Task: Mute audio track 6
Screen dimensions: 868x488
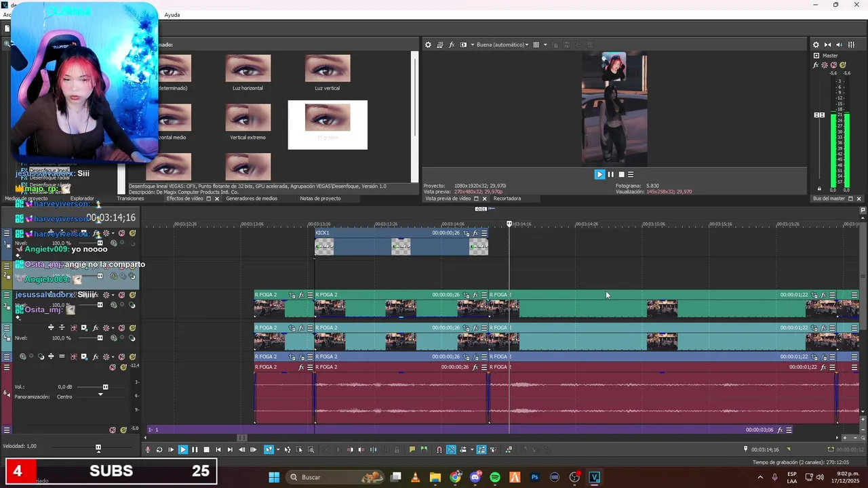Action: coord(113,367)
